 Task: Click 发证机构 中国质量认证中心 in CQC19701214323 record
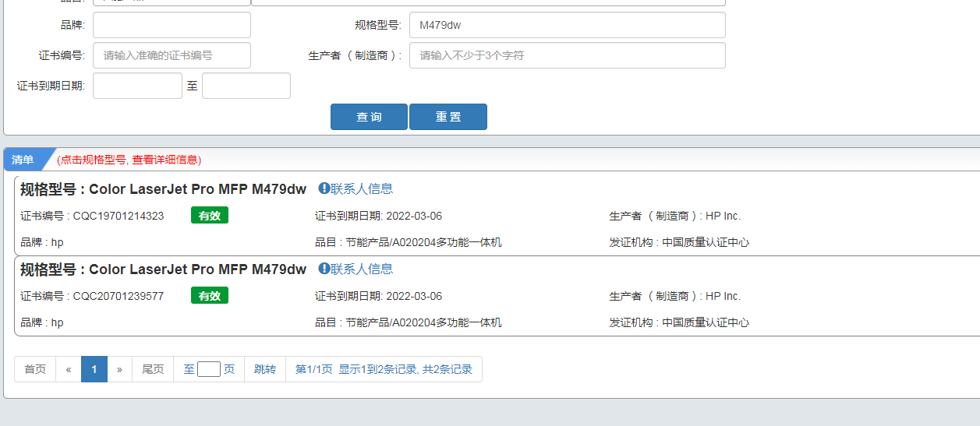point(680,242)
